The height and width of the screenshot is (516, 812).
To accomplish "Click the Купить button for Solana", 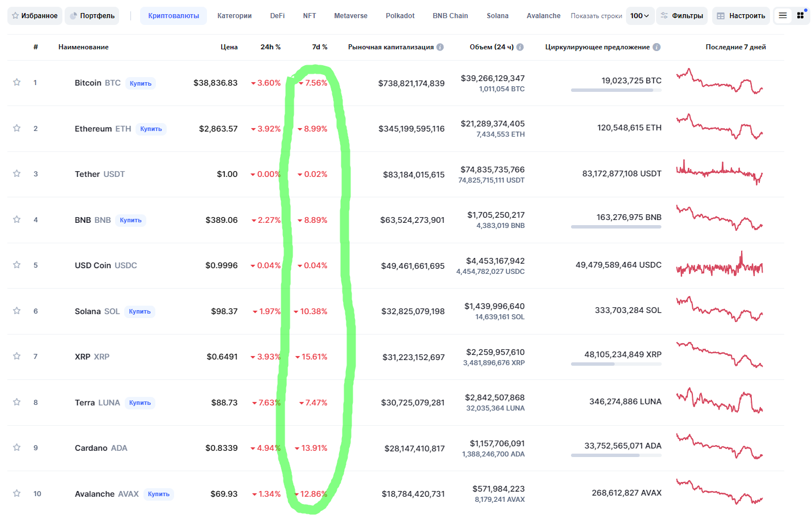I will pyautogui.click(x=139, y=311).
